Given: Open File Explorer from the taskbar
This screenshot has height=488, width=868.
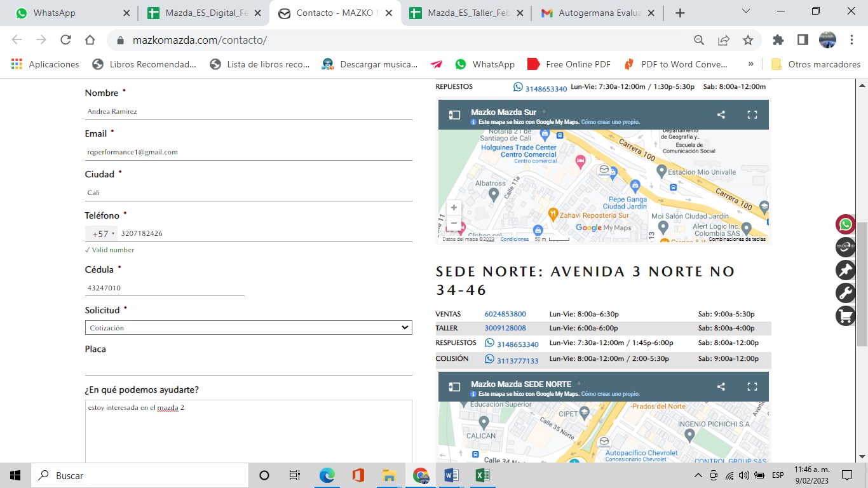Looking at the screenshot, I should 389,475.
